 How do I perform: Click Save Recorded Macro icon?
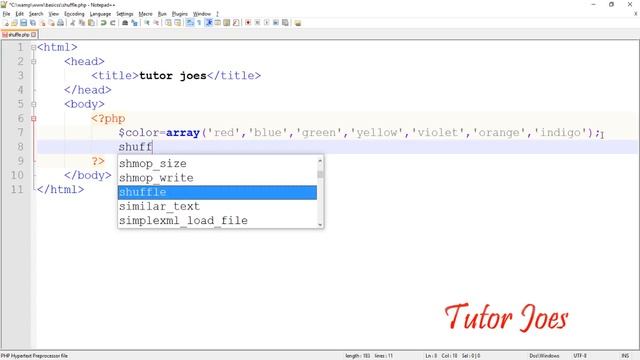click(285, 23)
